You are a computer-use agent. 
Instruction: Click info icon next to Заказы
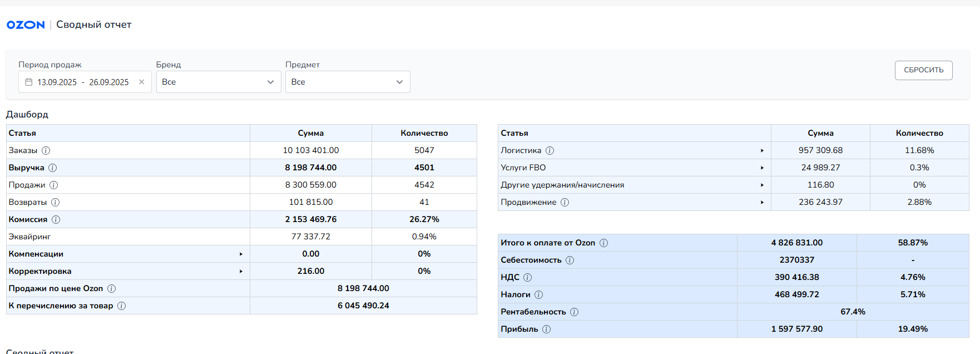pos(46,150)
